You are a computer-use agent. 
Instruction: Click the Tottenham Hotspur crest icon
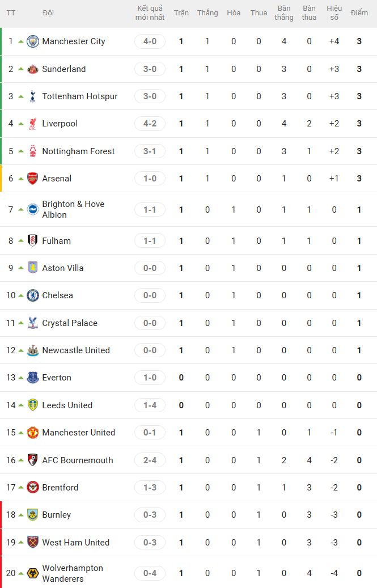33,96
